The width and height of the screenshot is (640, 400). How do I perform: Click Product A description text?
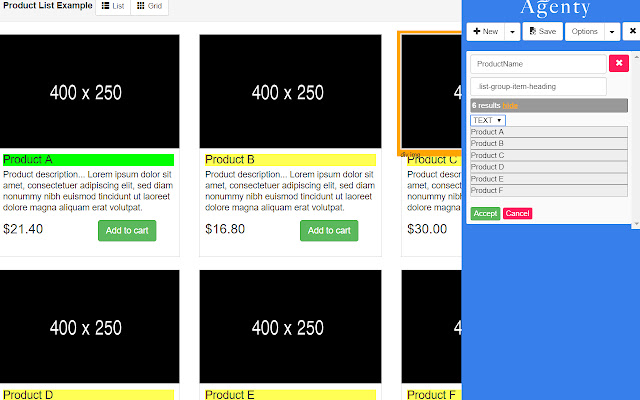88,191
